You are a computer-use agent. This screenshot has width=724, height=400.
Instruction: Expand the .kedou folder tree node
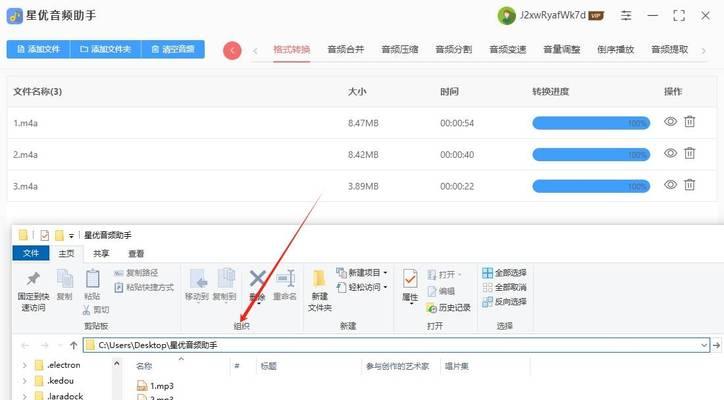tap(24, 381)
